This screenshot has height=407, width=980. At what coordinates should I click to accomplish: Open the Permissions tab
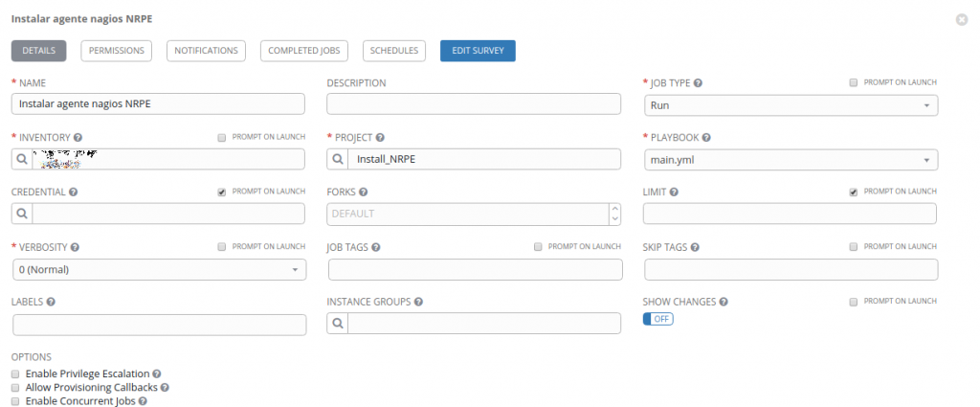[116, 51]
